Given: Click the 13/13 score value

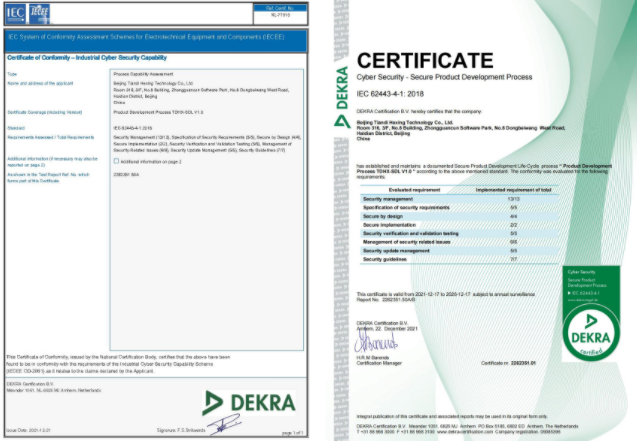Looking at the screenshot, I should point(514,199).
